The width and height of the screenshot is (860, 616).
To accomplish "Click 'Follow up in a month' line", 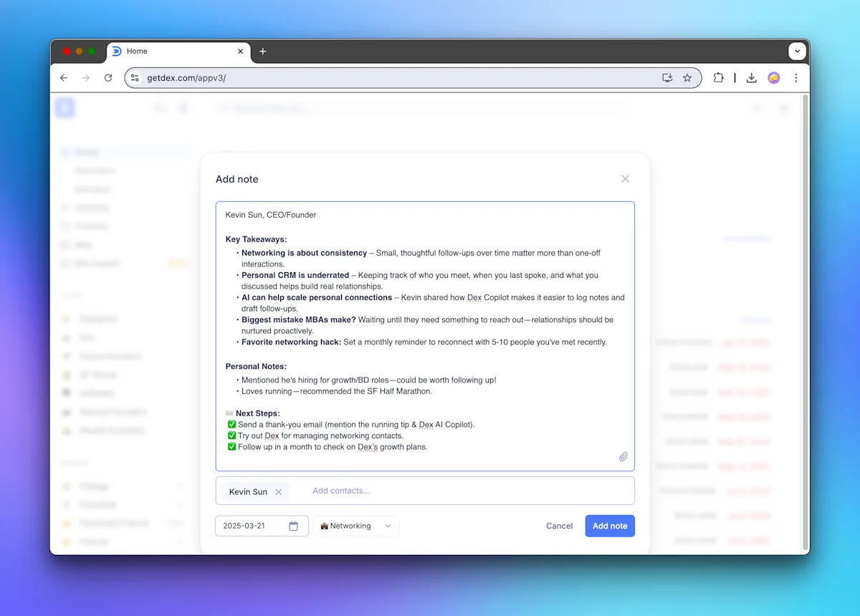I will tap(333, 447).
